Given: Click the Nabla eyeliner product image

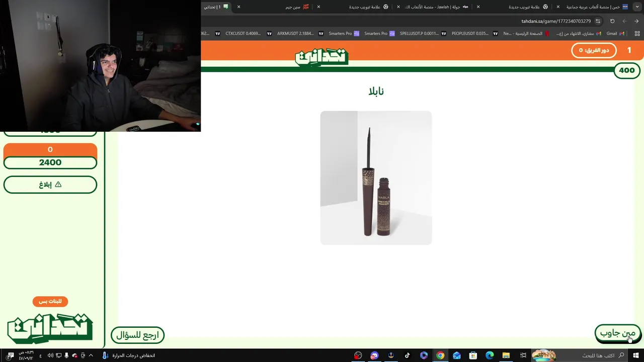Looking at the screenshot, I should tap(376, 178).
